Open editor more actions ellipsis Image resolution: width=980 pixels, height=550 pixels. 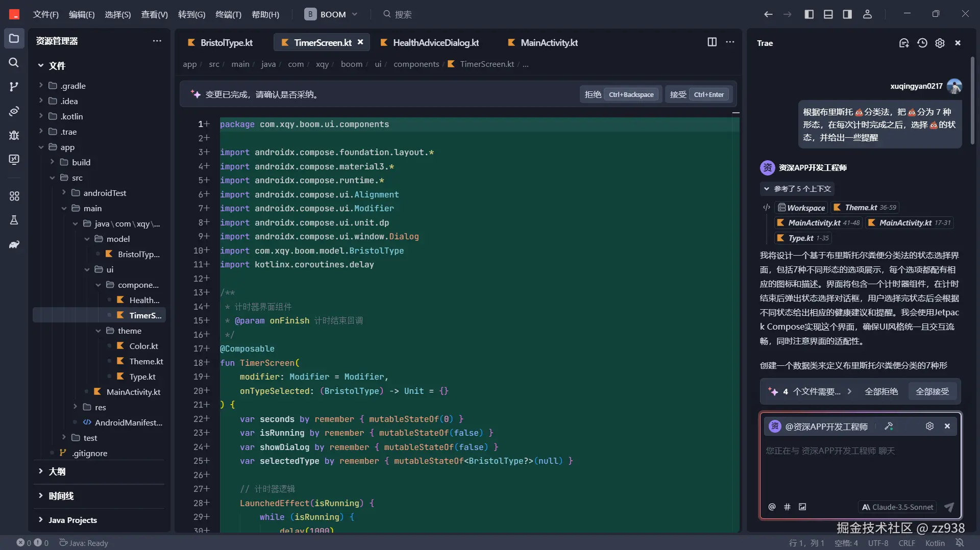click(x=730, y=42)
